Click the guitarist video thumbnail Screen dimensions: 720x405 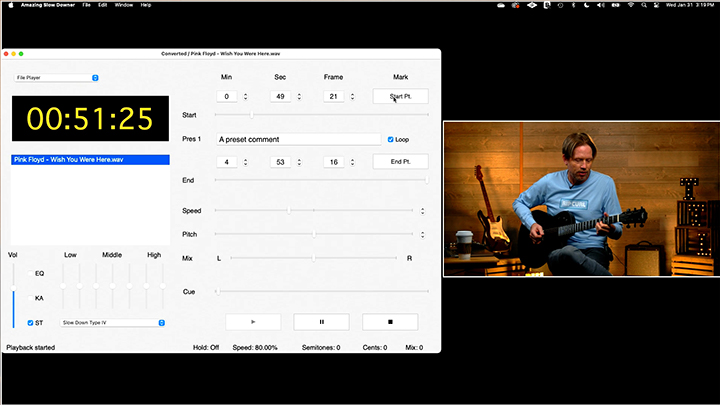click(x=582, y=199)
